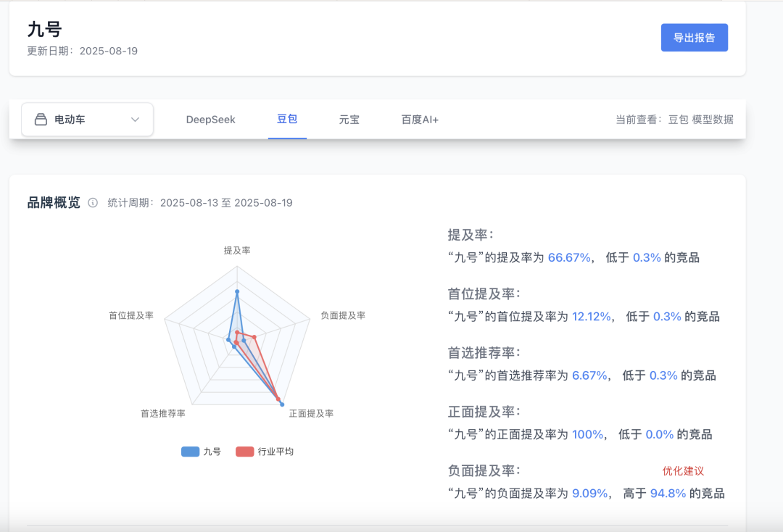Toggle the 行业平均 red legend swatch
783x532 pixels.
click(245, 452)
